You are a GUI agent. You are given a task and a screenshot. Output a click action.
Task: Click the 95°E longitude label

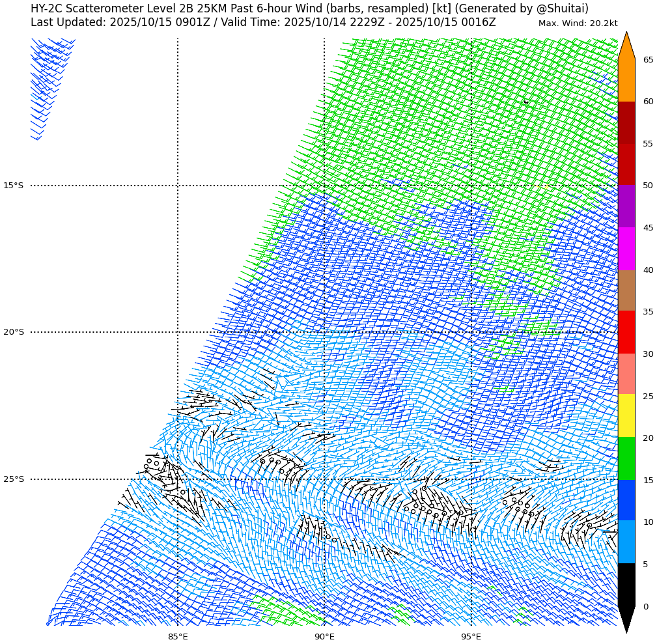(471, 636)
